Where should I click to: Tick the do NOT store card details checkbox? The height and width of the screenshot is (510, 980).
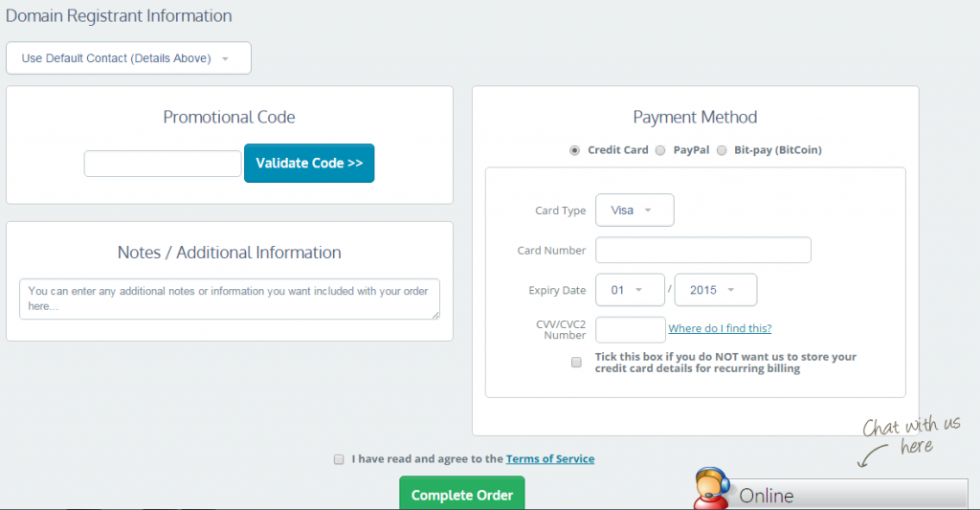[x=576, y=363]
